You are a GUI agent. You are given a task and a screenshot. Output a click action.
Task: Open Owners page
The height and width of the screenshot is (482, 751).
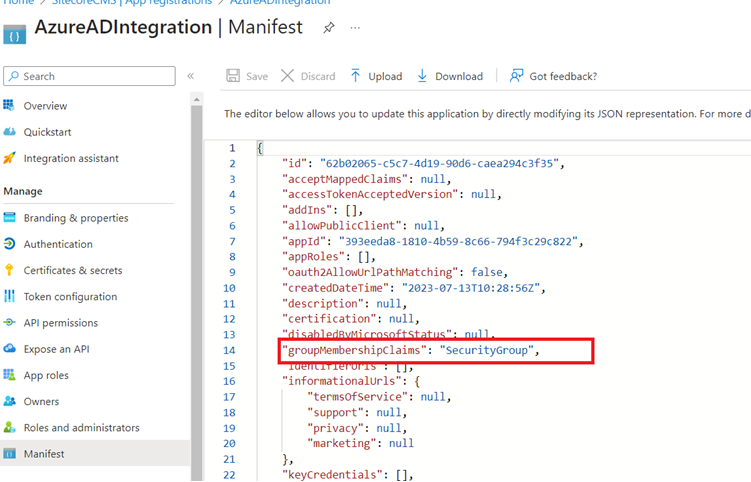pos(41,402)
